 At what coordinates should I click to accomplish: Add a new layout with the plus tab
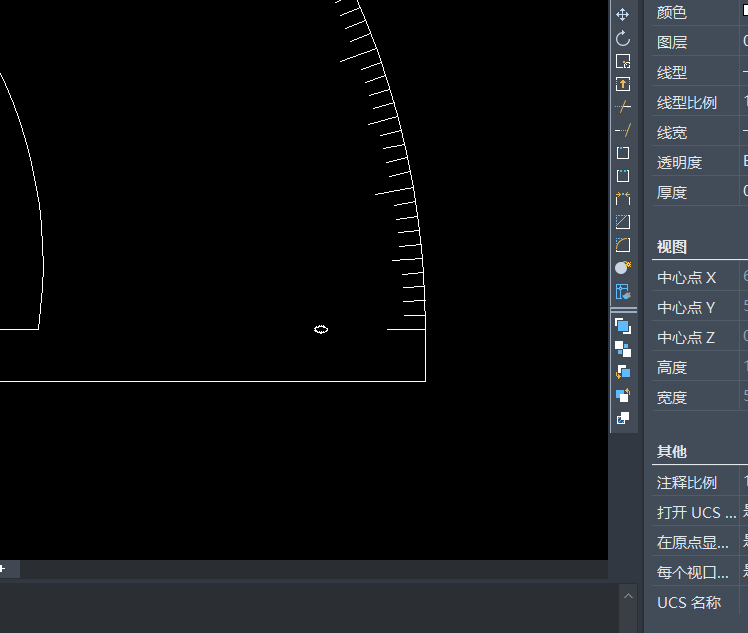click(2, 569)
